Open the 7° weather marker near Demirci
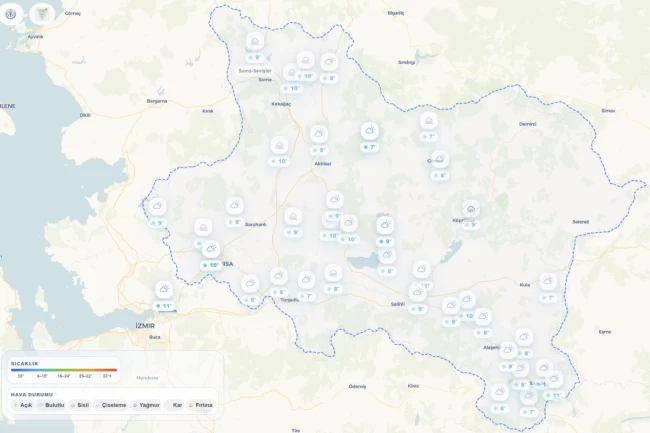 coord(429,122)
